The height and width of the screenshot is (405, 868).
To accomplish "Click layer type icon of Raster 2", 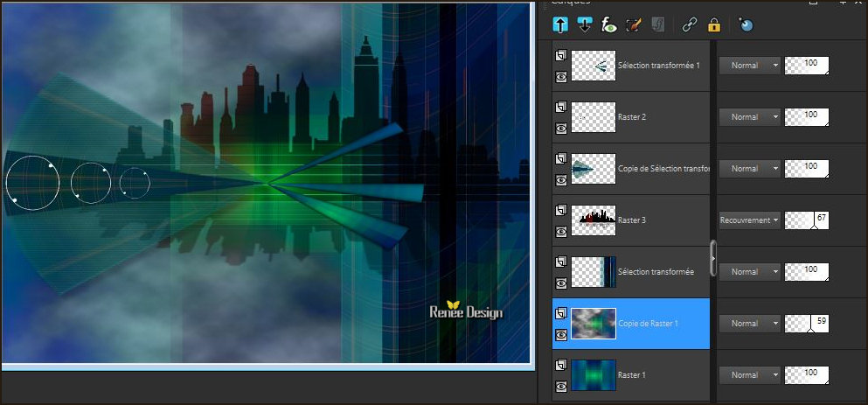I will (x=561, y=107).
